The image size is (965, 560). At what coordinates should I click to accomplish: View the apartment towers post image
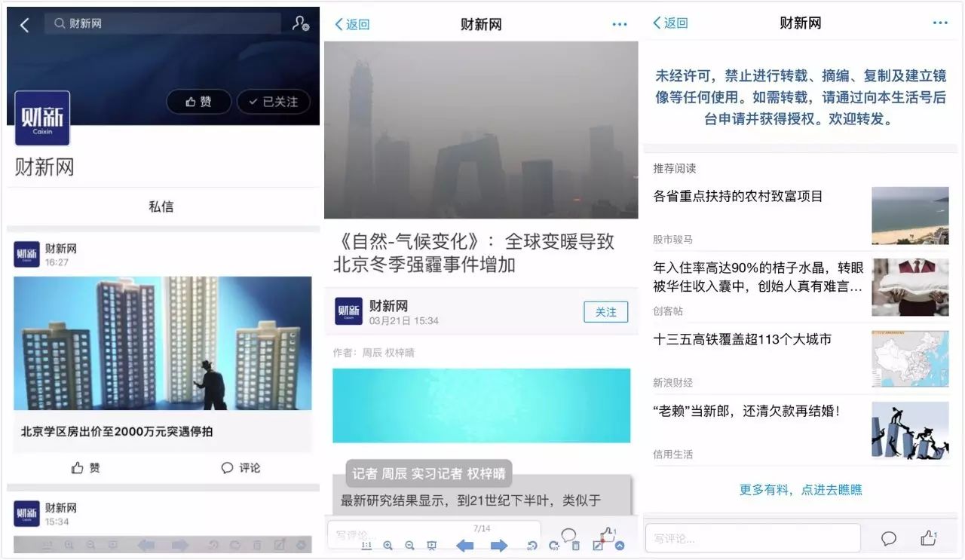(x=163, y=343)
